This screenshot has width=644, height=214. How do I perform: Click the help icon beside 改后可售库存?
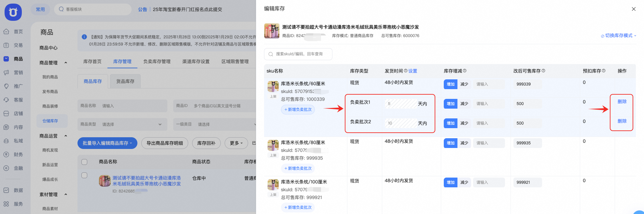543,71
